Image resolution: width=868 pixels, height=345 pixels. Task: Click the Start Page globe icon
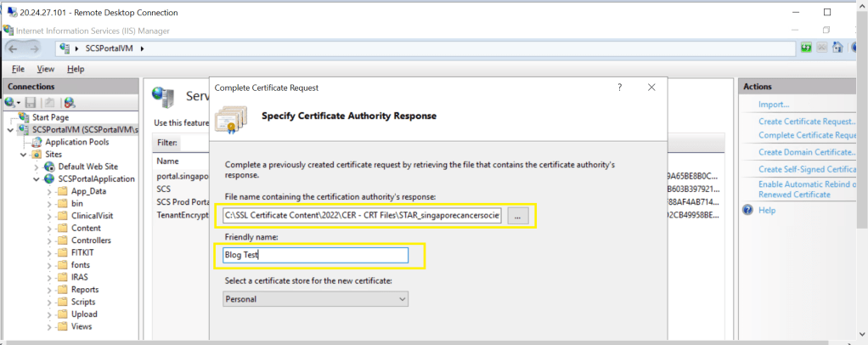click(x=24, y=117)
